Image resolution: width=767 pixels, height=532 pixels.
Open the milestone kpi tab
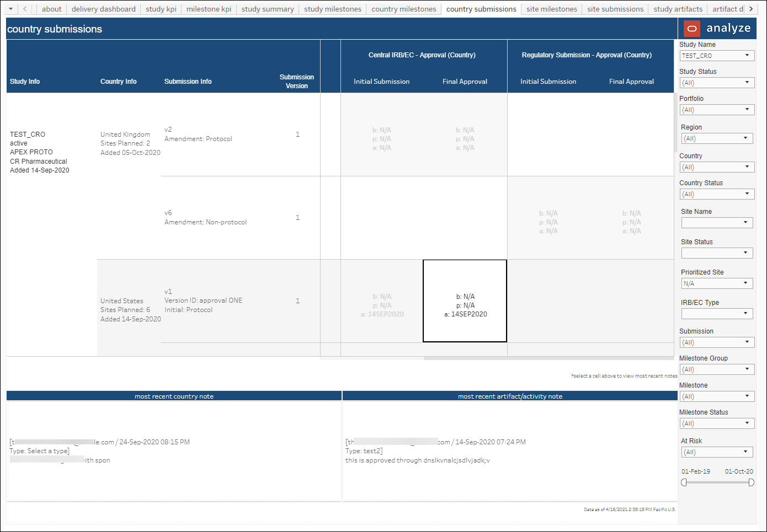coord(209,9)
